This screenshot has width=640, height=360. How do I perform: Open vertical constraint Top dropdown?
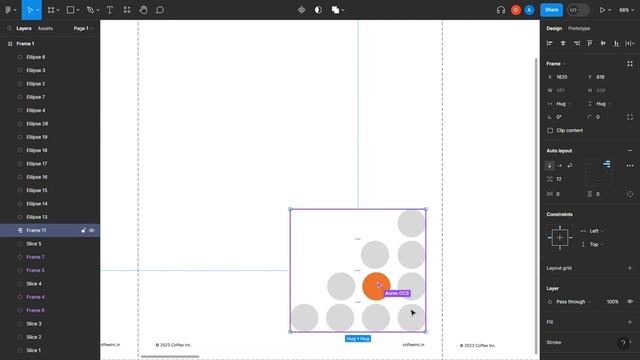(596, 244)
